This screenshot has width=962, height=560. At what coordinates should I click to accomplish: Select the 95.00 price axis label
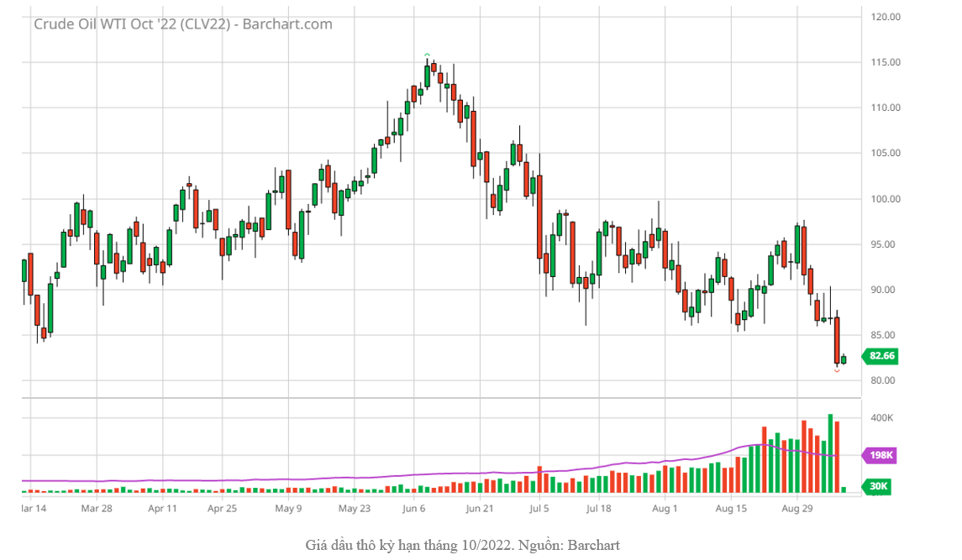(884, 244)
